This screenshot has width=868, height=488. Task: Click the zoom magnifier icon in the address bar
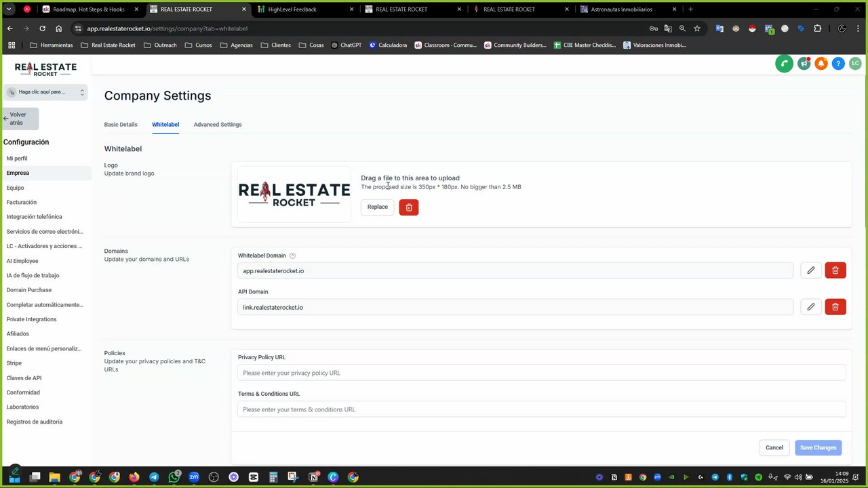682,28
